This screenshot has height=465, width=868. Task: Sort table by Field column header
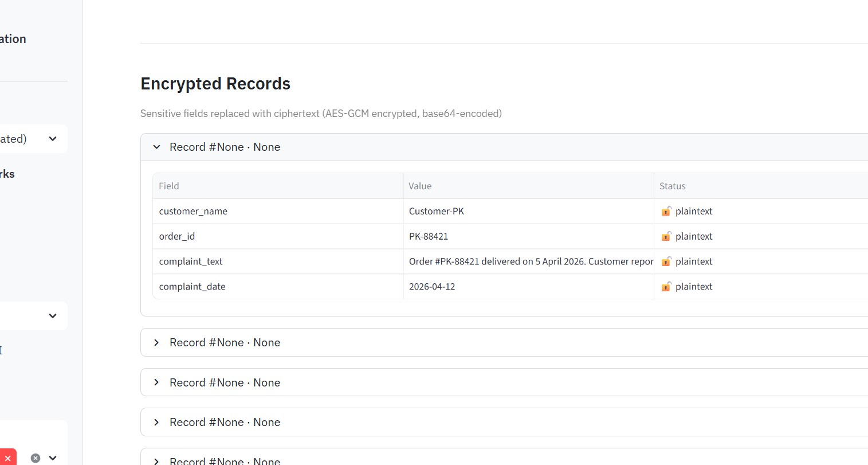[x=278, y=186]
